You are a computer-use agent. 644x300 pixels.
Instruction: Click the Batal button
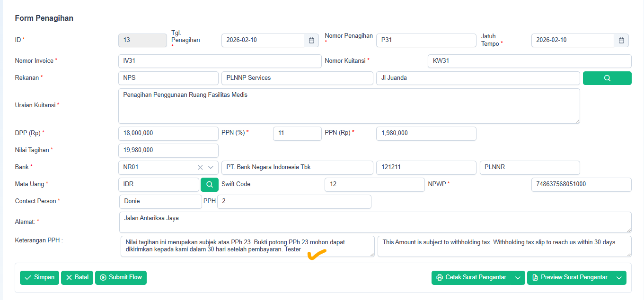click(77, 278)
